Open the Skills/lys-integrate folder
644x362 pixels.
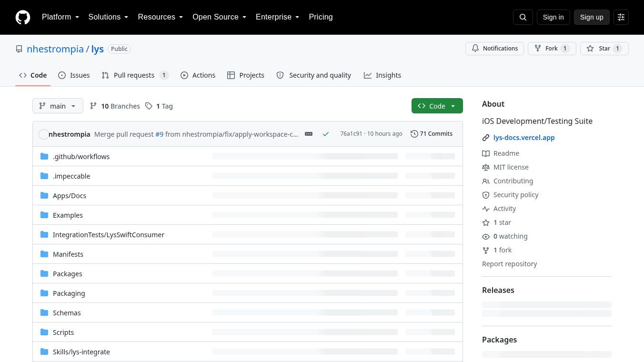point(81,352)
